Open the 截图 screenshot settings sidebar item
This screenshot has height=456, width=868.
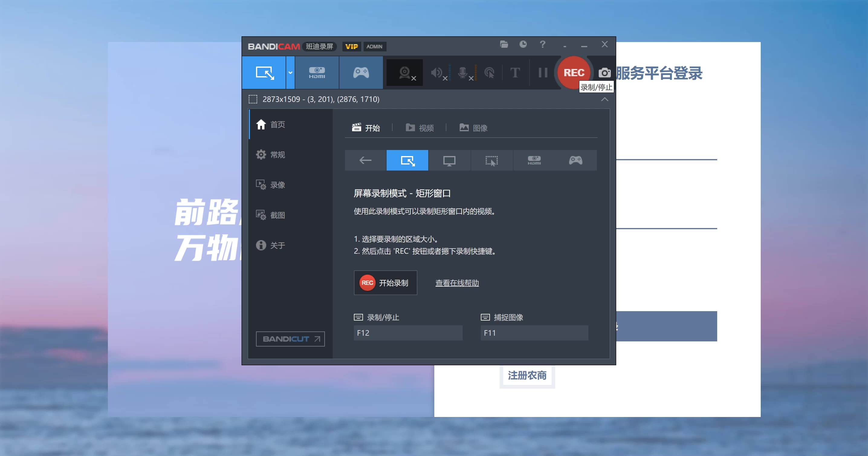(x=290, y=215)
